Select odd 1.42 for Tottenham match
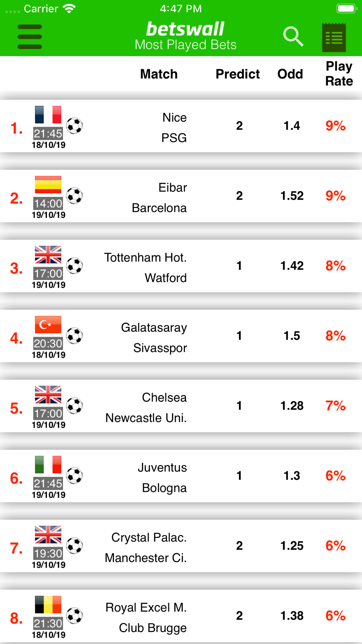Image resolution: width=362 pixels, height=644 pixels. tap(292, 266)
